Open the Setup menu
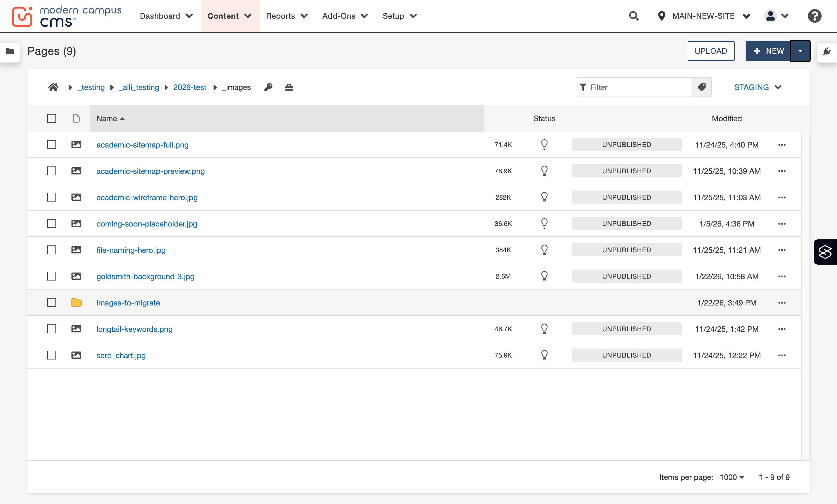 [400, 16]
